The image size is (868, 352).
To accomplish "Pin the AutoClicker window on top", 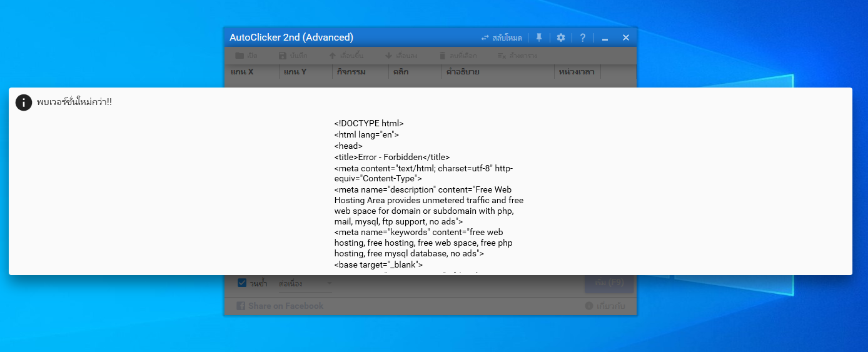I will (x=539, y=38).
